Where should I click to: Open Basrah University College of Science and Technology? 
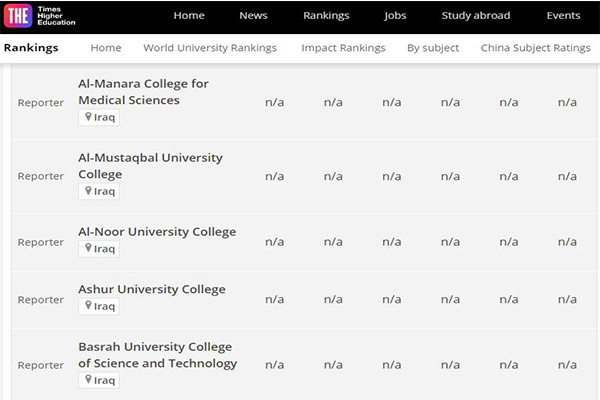158,355
